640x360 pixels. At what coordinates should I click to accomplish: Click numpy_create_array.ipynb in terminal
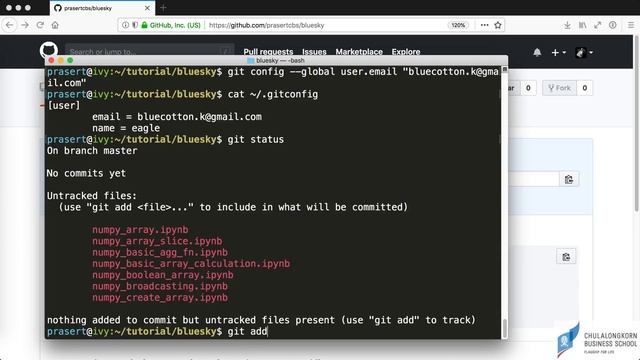click(x=160, y=298)
